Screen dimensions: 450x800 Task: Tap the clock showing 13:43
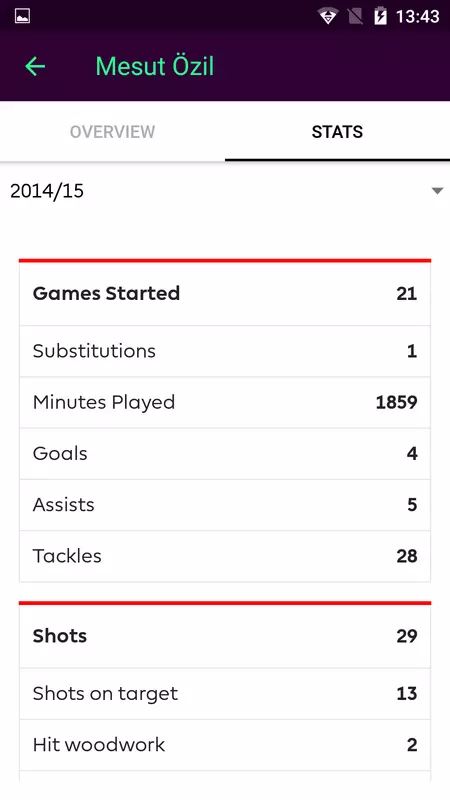(x=417, y=16)
